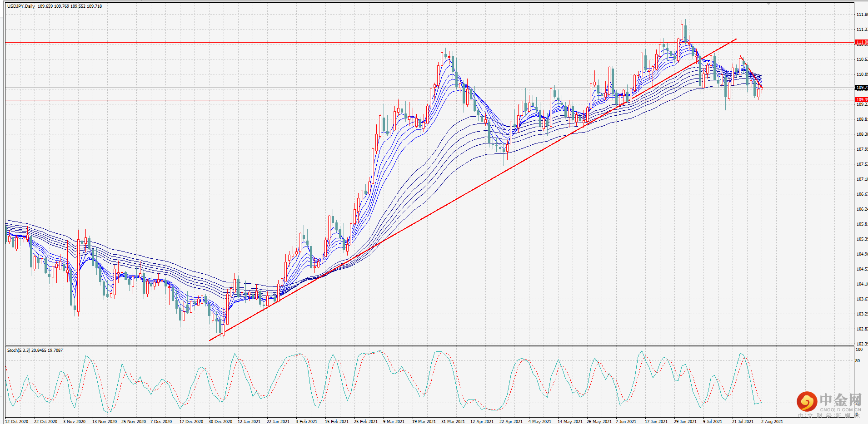The height and width of the screenshot is (424, 868).
Task: Click the 21 Jul 2021 date label
Action: pyautogui.click(x=743, y=421)
